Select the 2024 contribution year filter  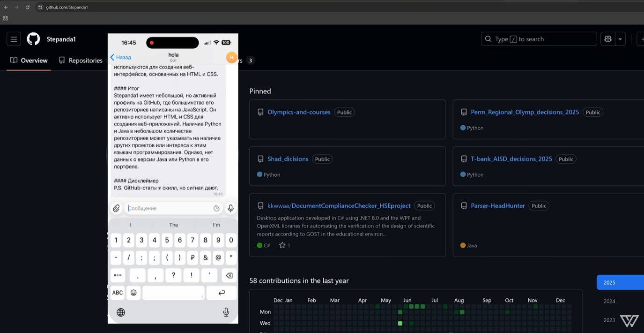point(609,301)
